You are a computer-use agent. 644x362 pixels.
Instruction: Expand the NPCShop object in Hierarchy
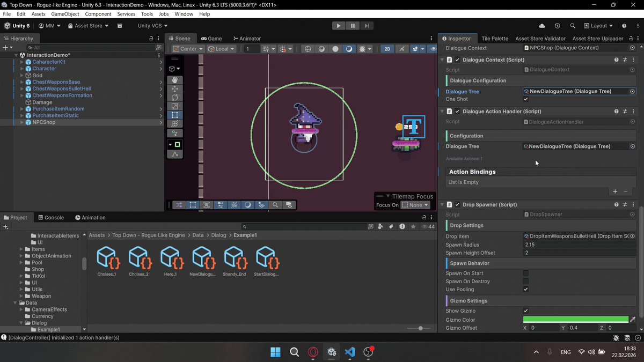pyautogui.click(x=22, y=122)
